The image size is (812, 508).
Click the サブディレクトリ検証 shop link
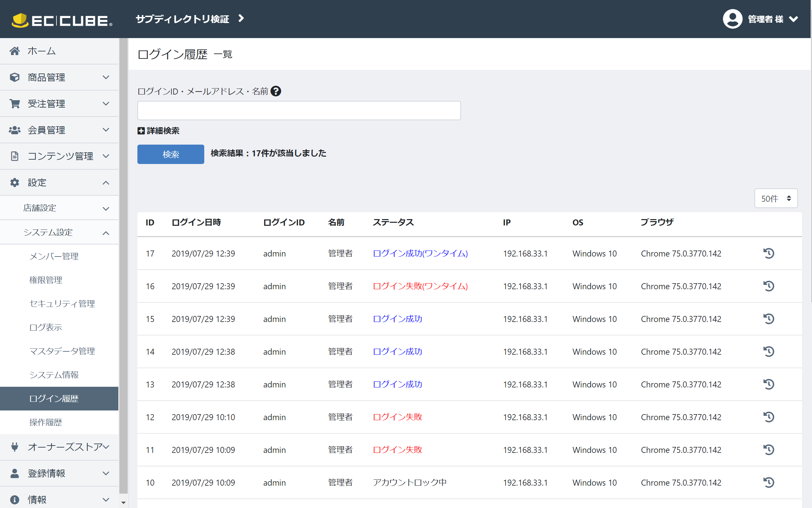coord(182,19)
